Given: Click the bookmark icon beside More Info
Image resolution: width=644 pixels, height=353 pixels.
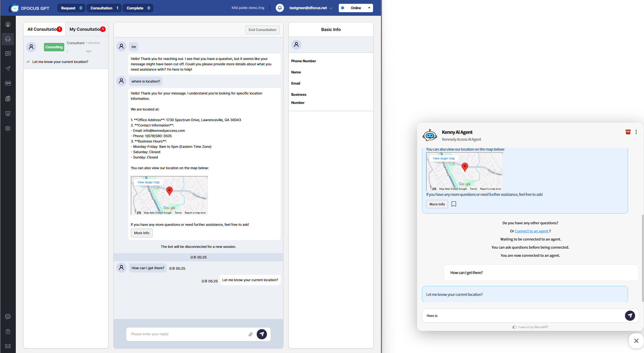Looking at the screenshot, I should [454, 204].
